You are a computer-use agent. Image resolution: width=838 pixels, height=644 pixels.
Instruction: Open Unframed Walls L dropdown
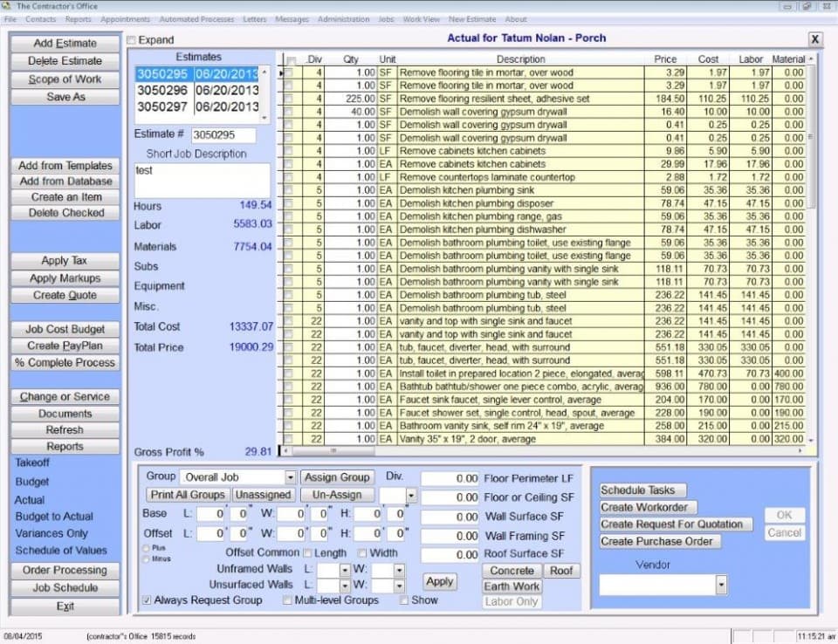point(345,571)
